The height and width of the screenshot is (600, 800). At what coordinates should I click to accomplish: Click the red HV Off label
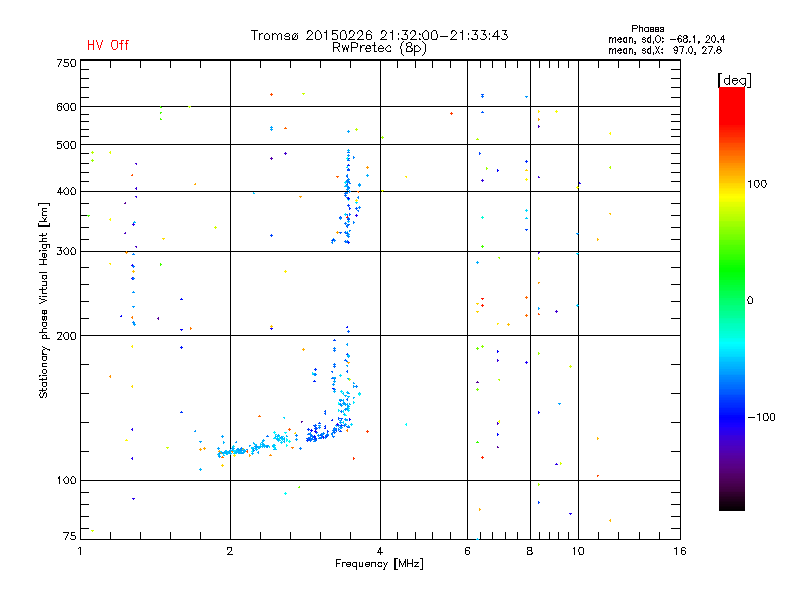pyautogui.click(x=108, y=45)
